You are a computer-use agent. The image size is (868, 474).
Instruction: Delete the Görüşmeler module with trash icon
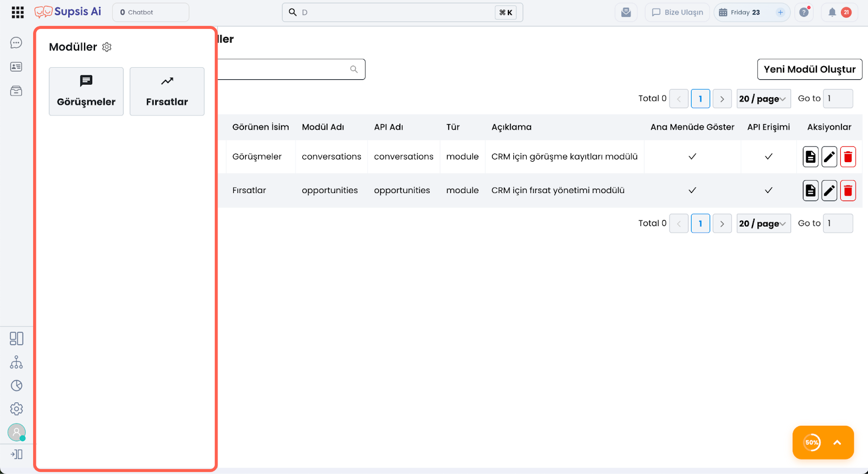point(848,157)
